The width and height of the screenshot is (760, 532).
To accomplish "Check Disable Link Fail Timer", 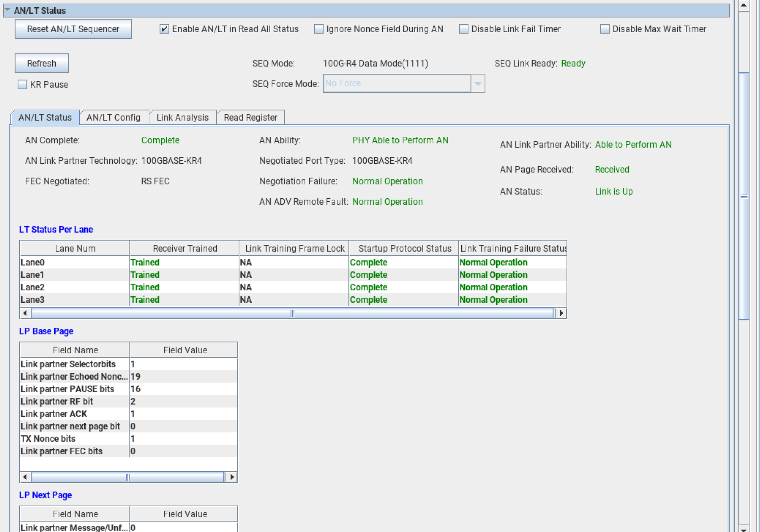I will 463,29.
